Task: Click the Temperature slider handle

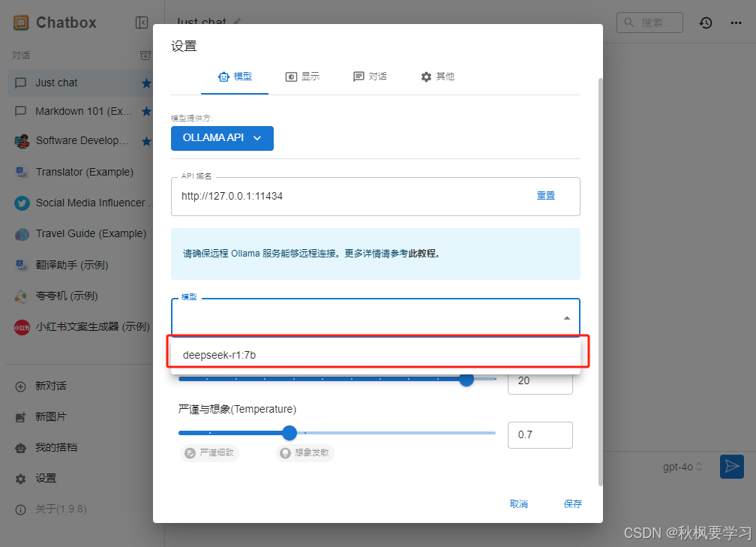Action: [x=289, y=433]
